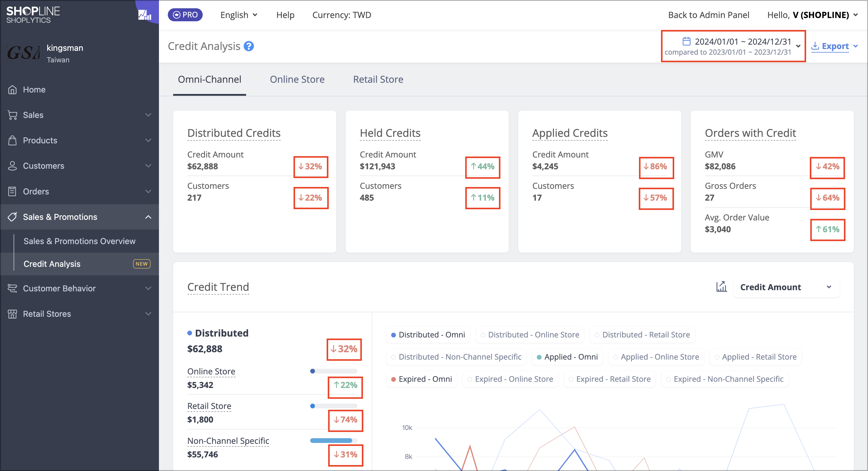Open the date range picker

733,46
